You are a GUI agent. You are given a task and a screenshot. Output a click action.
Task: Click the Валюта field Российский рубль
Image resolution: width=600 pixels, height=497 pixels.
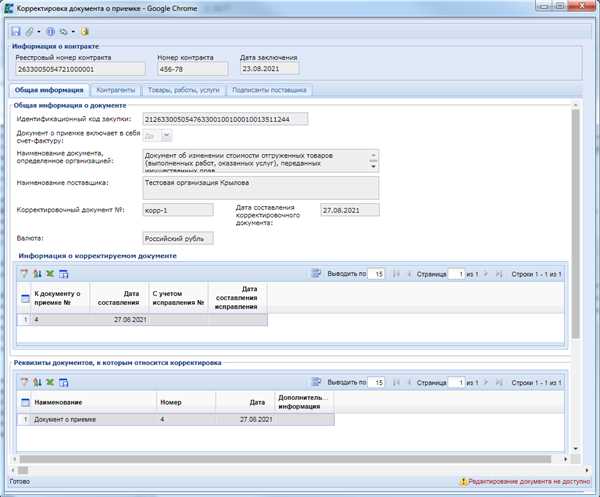[178, 238]
